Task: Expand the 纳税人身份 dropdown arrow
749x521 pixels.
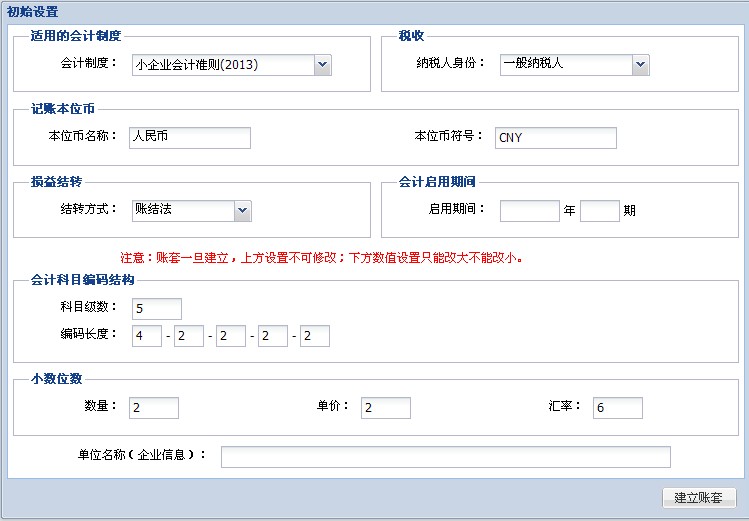Action: (x=640, y=64)
